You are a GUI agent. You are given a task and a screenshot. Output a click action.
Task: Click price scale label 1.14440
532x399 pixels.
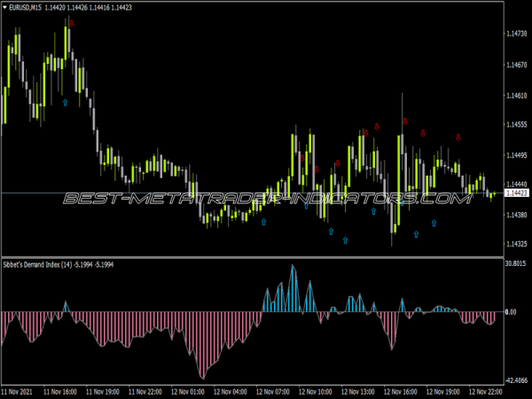(517, 184)
